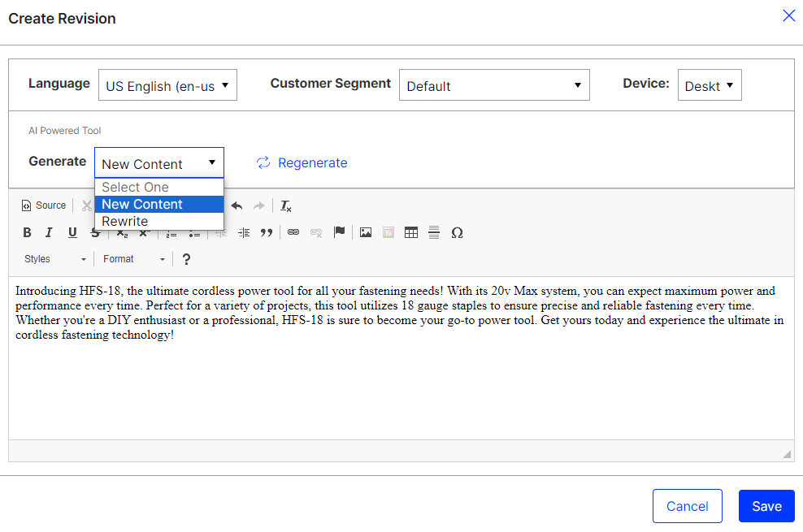Click the Subscript icon
This screenshot has height=532, width=803.
click(122, 233)
